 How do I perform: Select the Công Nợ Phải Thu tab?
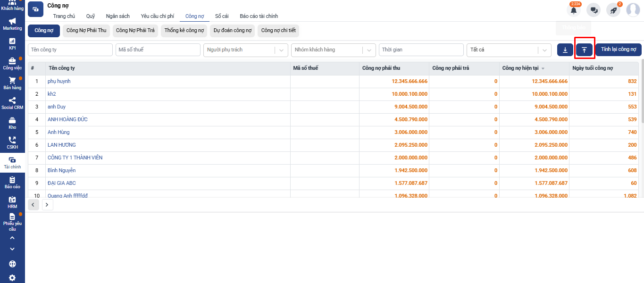click(86, 31)
